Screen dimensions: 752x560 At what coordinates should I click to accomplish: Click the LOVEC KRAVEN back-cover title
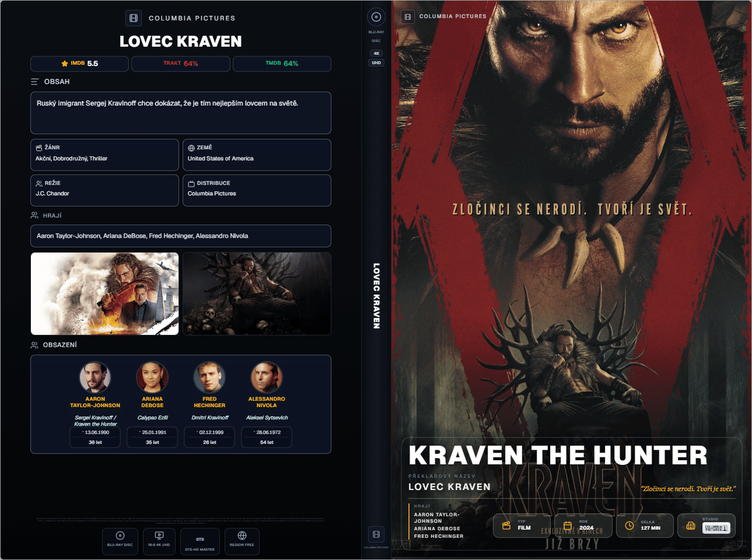tap(181, 41)
